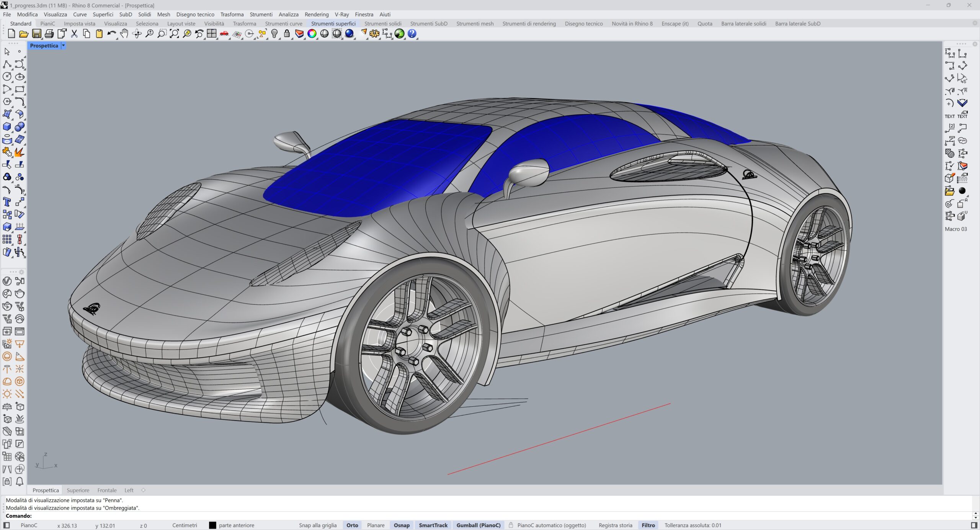
Task: Click the Tolleranza assoluta: 0.01 text
Action: point(693,525)
